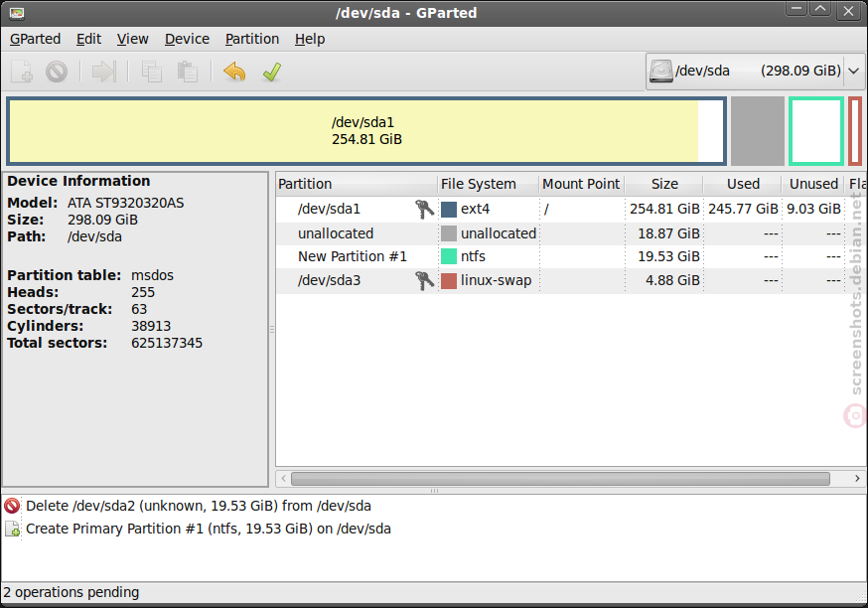Select /dev/sda1 block in disk map
This screenshot has height=608, width=868.
[x=366, y=131]
